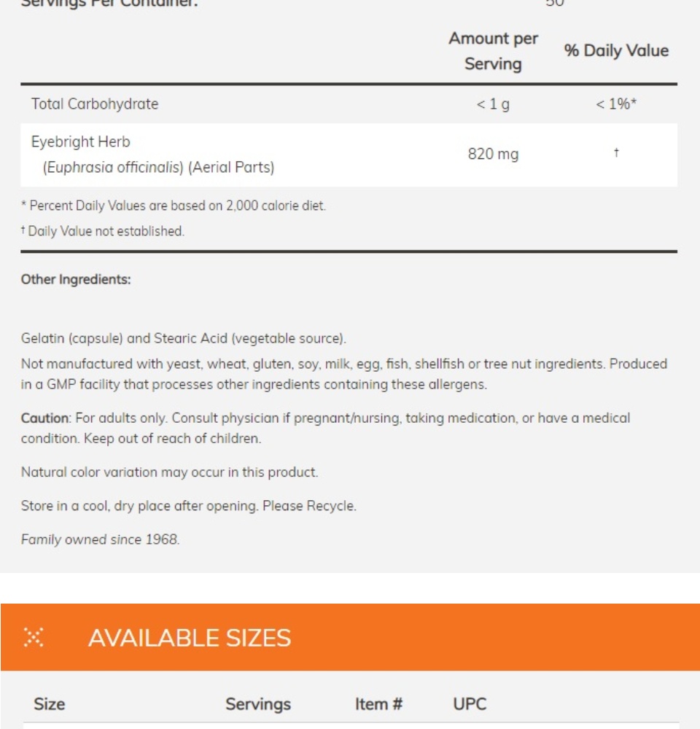This screenshot has height=729, width=700.
Task: Click the bold Caution label
Action: pyautogui.click(x=44, y=418)
